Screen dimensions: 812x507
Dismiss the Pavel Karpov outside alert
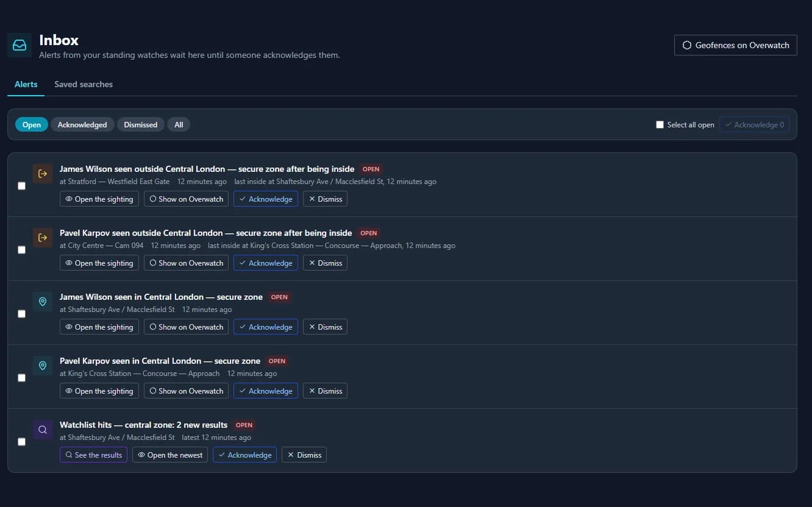tap(325, 263)
